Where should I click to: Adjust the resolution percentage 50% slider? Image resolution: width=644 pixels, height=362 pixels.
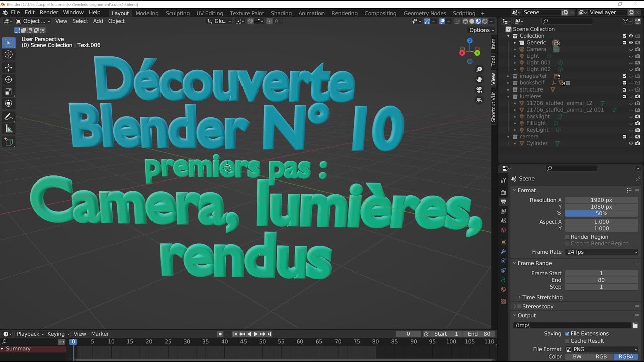coord(601,213)
